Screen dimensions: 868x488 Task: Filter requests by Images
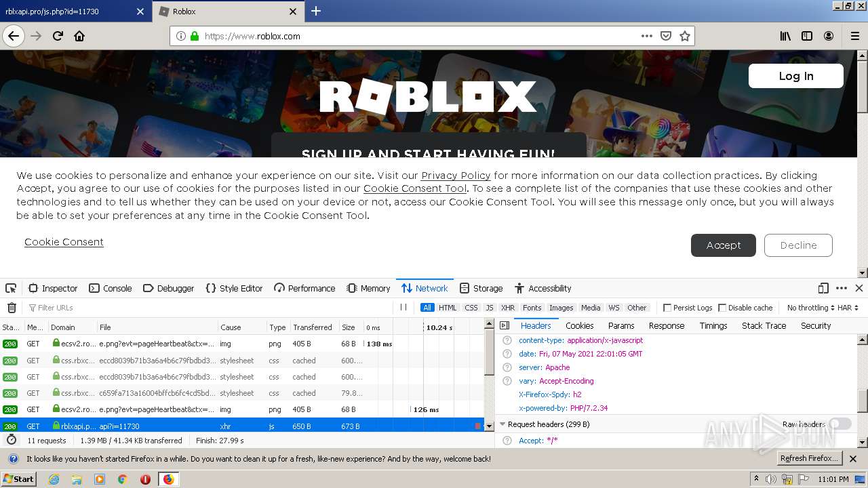pyautogui.click(x=561, y=308)
